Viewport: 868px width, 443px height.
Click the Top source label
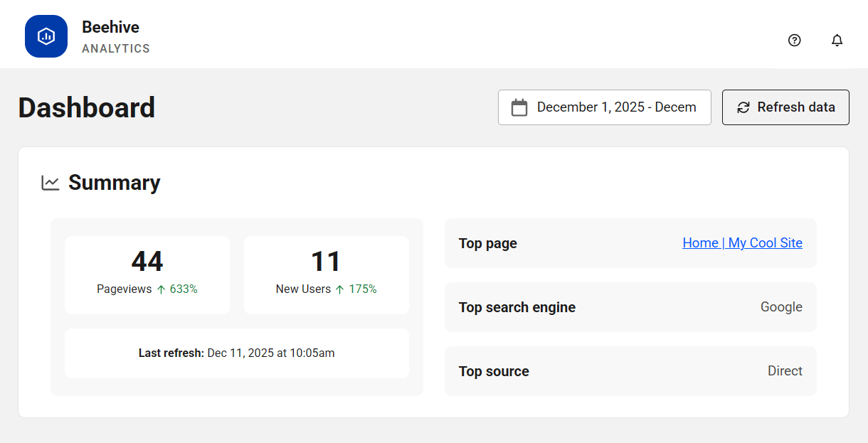tap(494, 371)
